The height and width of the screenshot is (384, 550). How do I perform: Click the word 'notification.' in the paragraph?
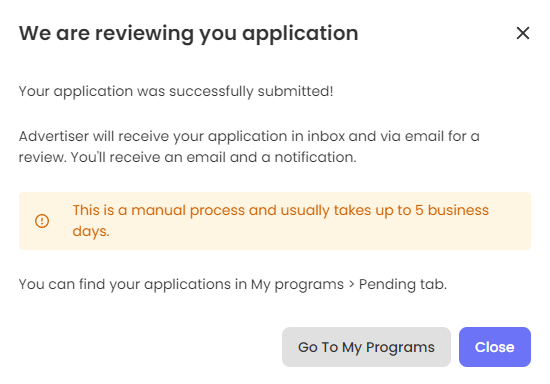[x=315, y=157]
